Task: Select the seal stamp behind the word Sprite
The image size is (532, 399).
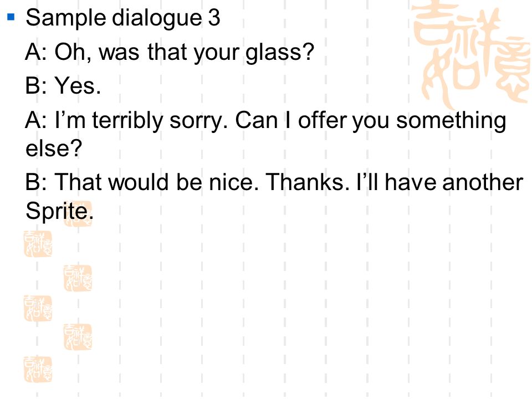Action: pyautogui.click(x=78, y=214)
